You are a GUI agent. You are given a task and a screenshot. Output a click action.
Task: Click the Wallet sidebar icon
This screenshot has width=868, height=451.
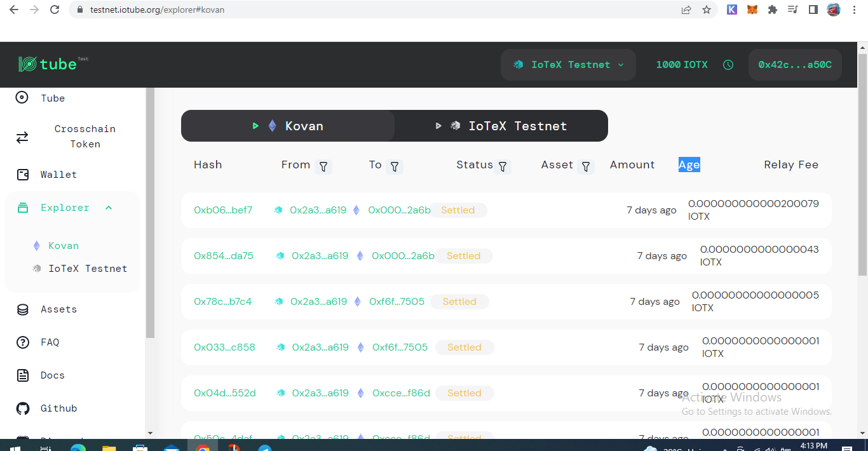[x=22, y=175]
